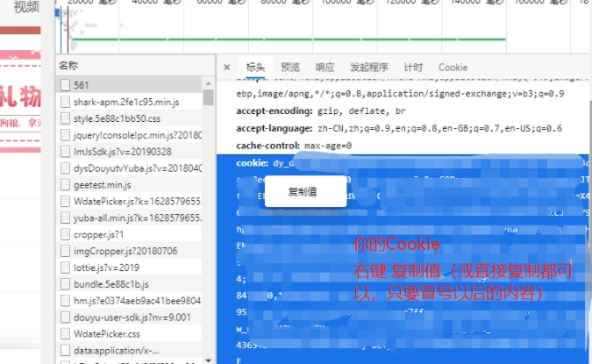Open the 计时 timing tab
The height and width of the screenshot is (364, 592).
pos(413,68)
